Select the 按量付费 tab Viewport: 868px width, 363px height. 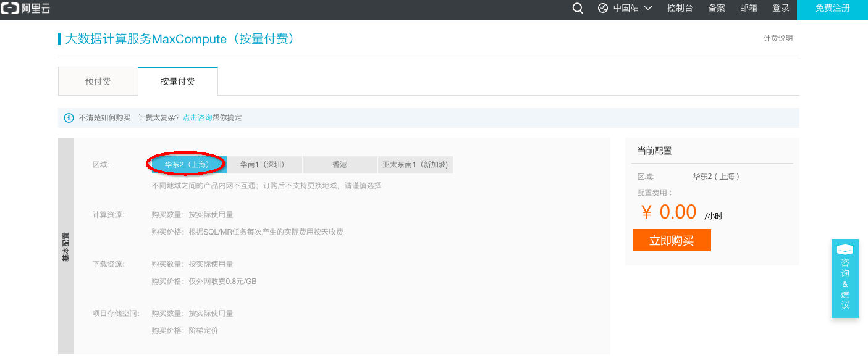click(178, 81)
